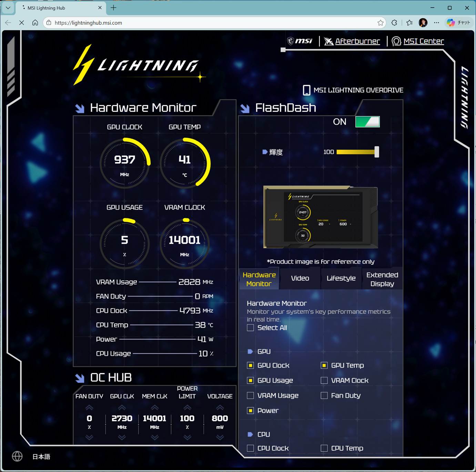
Task: Click the Hardware Monitor arrow icon
Action: click(80, 108)
